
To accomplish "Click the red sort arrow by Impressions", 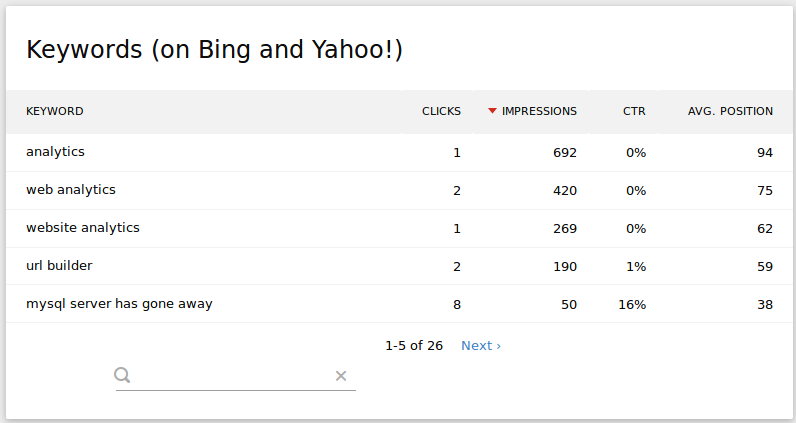I will pos(492,111).
